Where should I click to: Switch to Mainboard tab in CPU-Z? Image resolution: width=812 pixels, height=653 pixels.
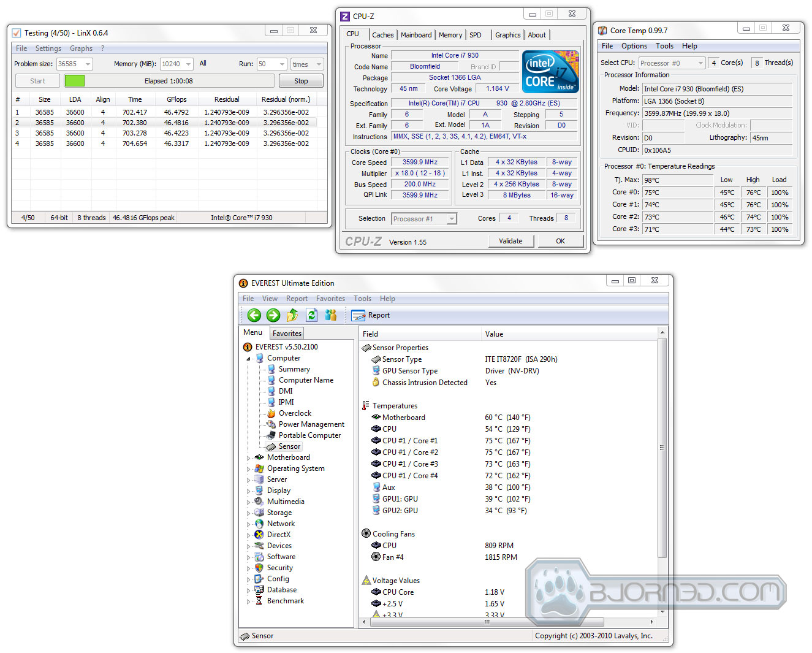click(416, 35)
